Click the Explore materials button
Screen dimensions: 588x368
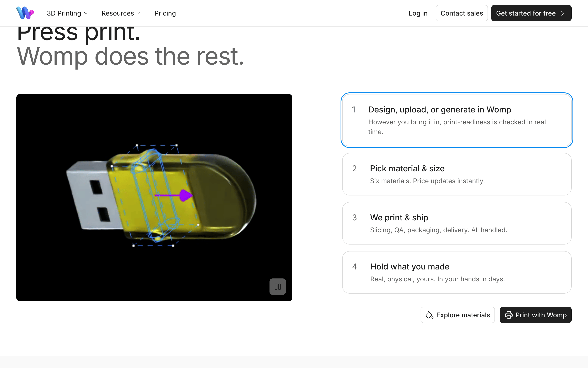pos(458,315)
